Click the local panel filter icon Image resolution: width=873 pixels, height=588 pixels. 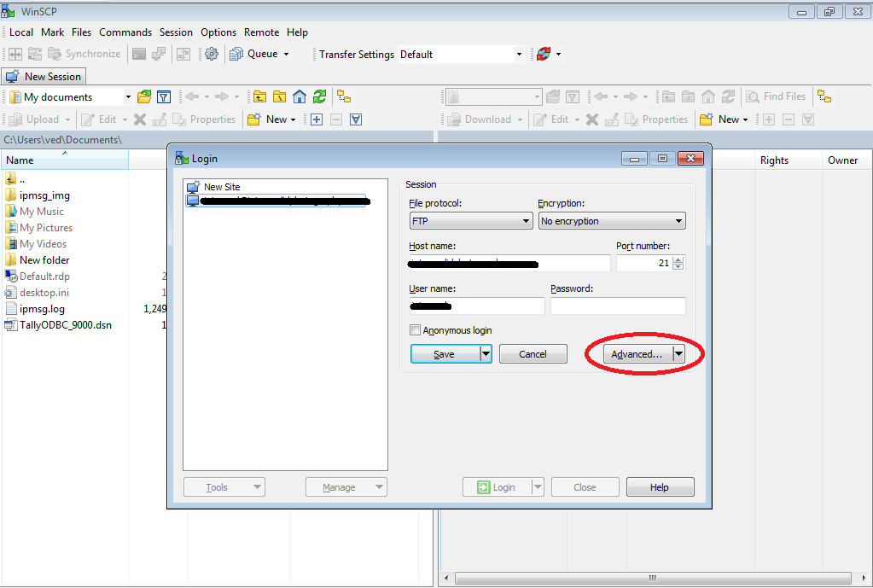point(164,97)
